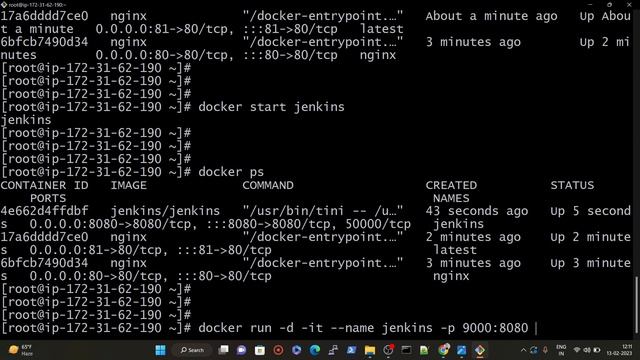The image size is (640, 360).
Task: Open the volume control in tray
Action: click(x=587, y=350)
